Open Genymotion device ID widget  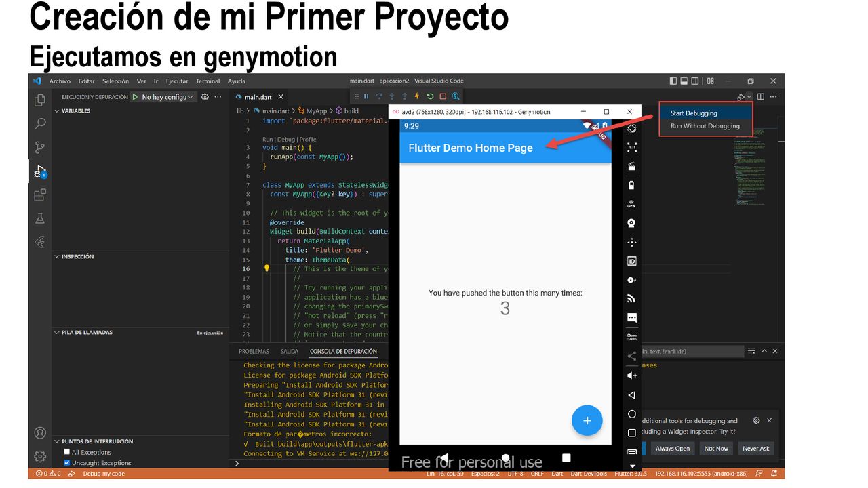(x=631, y=261)
